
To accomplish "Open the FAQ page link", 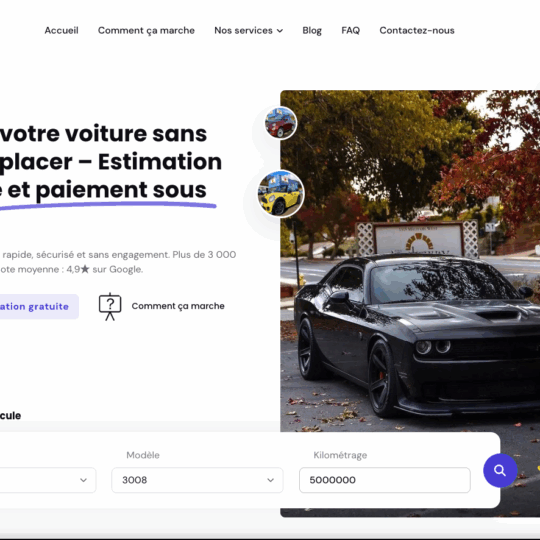I will click(351, 30).
